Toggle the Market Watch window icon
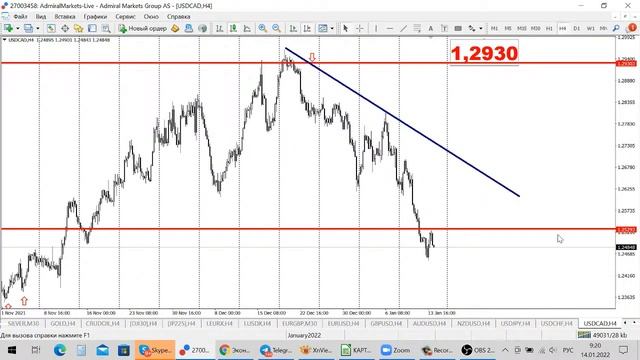 51,28
